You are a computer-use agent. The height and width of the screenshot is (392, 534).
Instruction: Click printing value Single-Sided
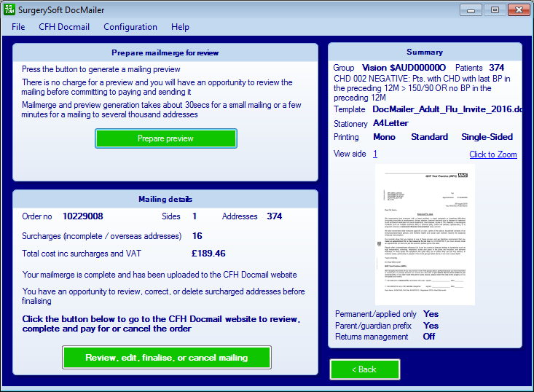pyautogui.click(x=487, y=137)
